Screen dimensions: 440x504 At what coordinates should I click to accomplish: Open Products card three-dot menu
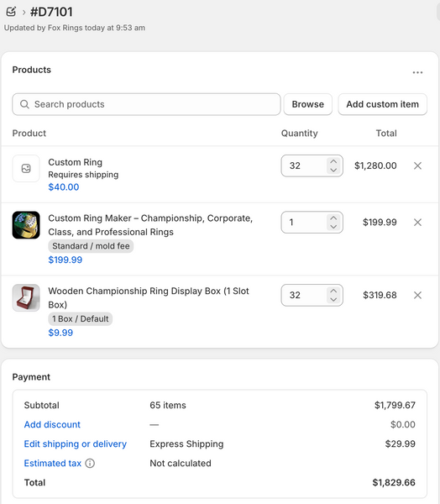(x=417, y=72)
